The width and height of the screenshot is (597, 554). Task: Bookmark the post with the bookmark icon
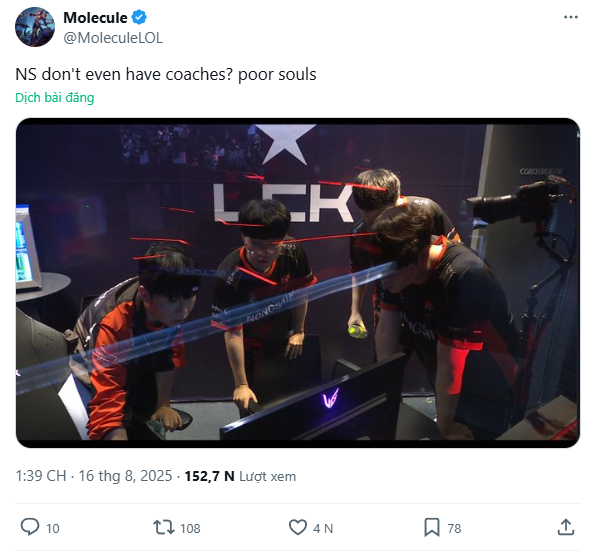coord(432,528)
